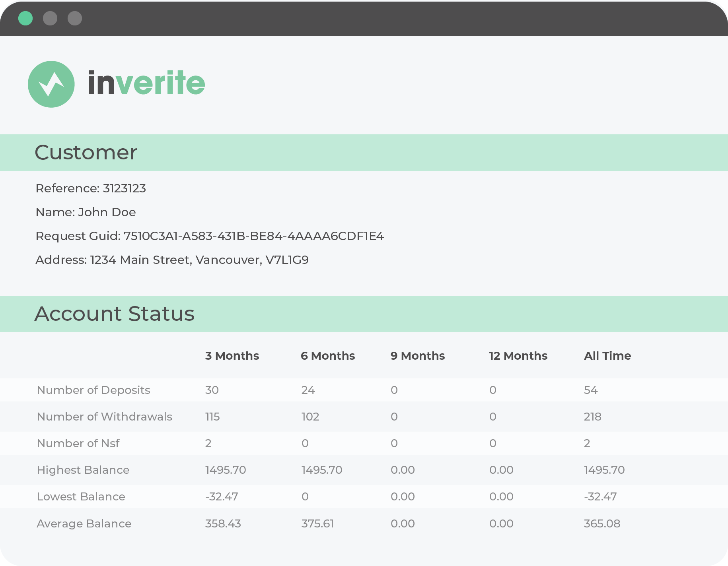Click the All Time column header

click(x=607, y=356)
